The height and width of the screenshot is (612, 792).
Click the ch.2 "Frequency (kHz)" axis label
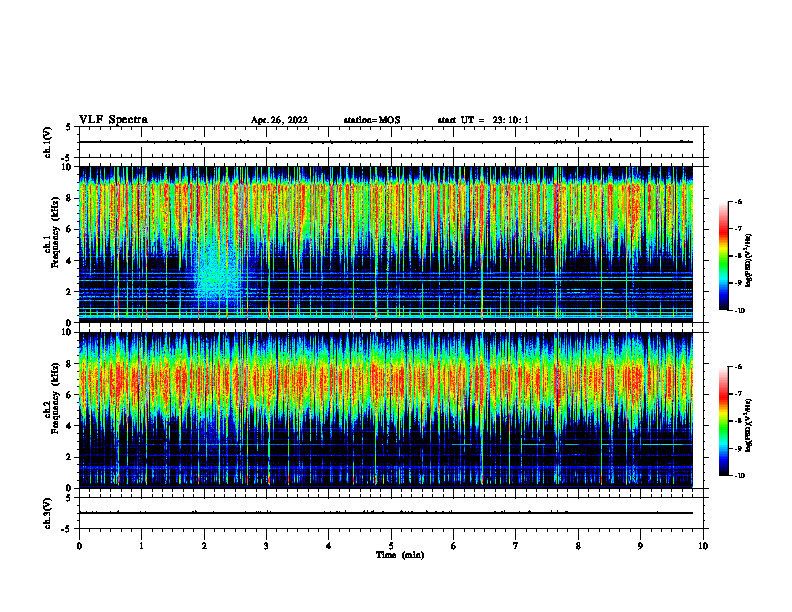55,398
